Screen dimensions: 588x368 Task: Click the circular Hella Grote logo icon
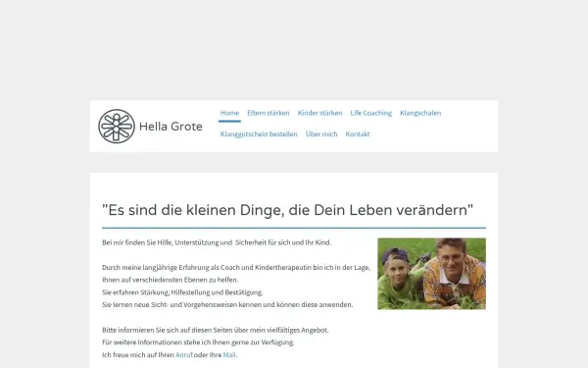coord(117,127)
